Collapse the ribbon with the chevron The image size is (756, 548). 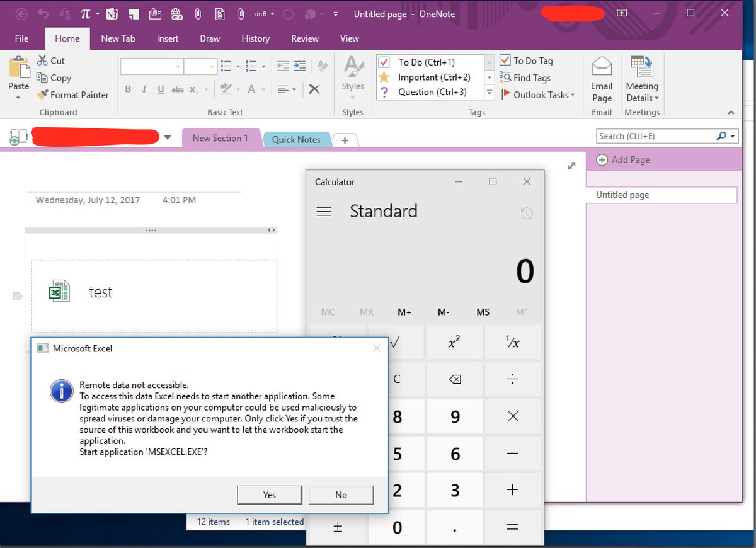pos(731,113)
